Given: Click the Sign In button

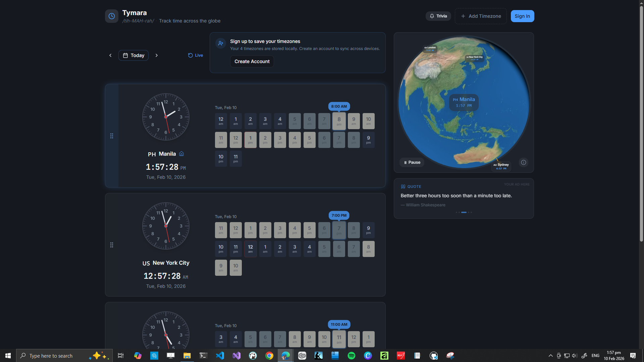Looking at the screenshot, I should (522, 16).
